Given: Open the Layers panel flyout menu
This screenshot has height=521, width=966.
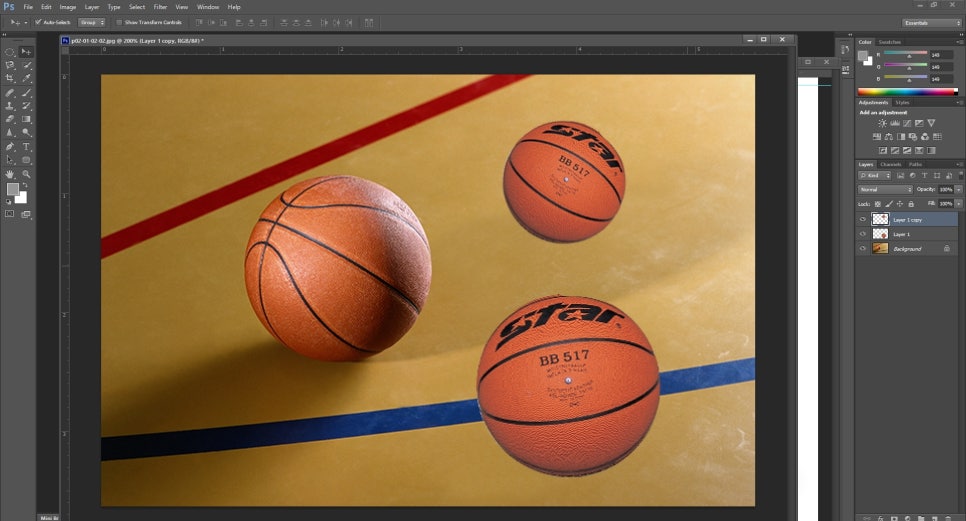Looking at the screenshot, I should pyautogui.click(x=959, y=164).
